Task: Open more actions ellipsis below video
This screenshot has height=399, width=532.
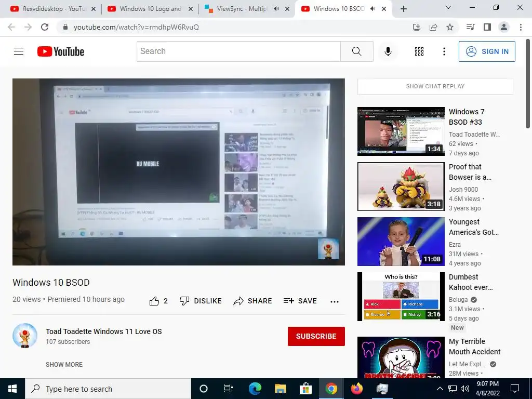Action: tap(335, 302)
